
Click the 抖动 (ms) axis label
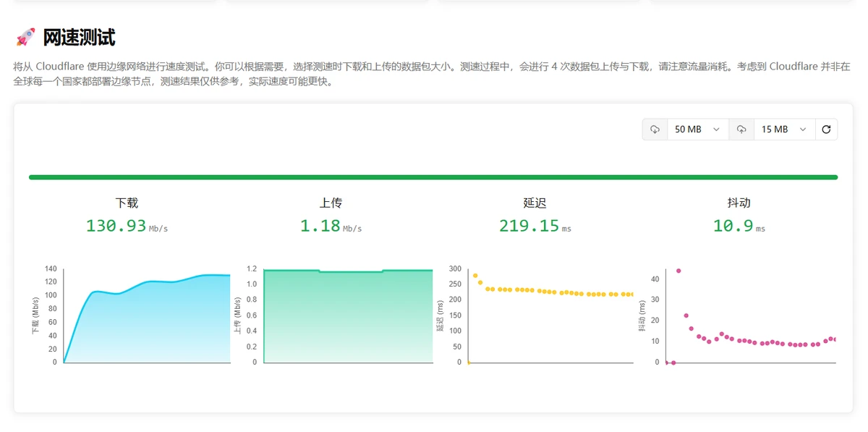coord(640,315)
